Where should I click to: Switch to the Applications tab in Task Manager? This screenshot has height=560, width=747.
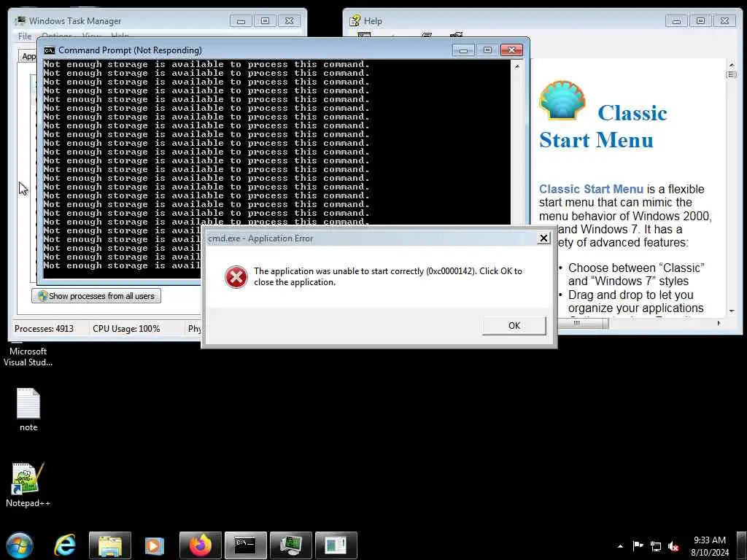(28, 56)
